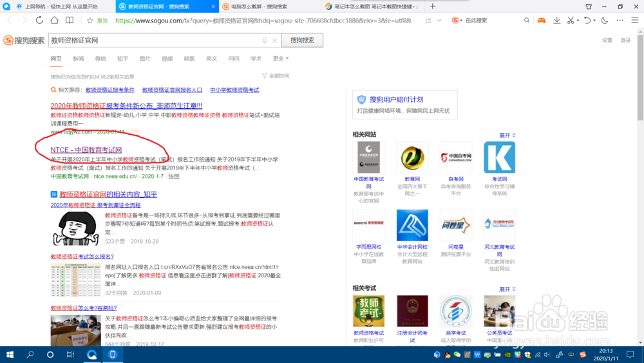Open 问卷星 site thumbnail
Image resolution: width=644 pixels, height=363 pixels.
tap(456, 225)
